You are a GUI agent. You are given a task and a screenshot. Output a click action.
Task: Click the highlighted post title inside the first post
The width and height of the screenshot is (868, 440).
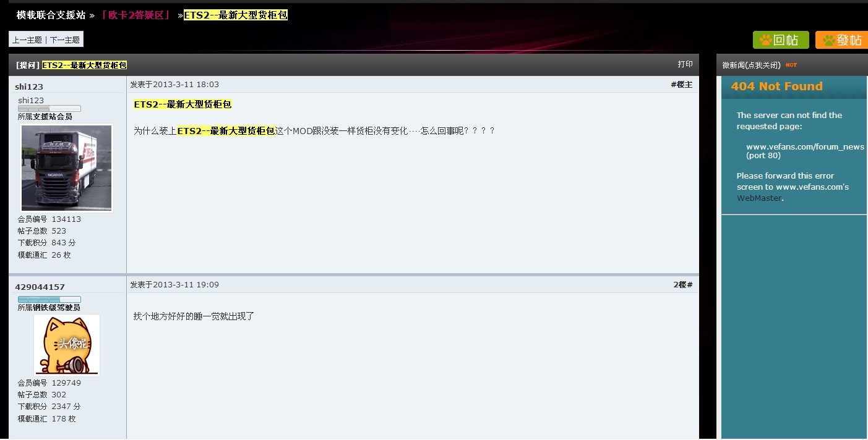tap(183, 104)
